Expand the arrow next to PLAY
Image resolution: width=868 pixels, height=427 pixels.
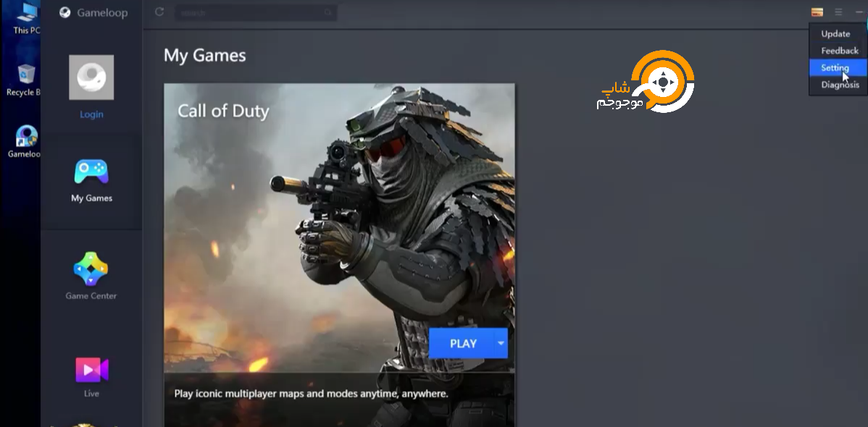[501, 344]
